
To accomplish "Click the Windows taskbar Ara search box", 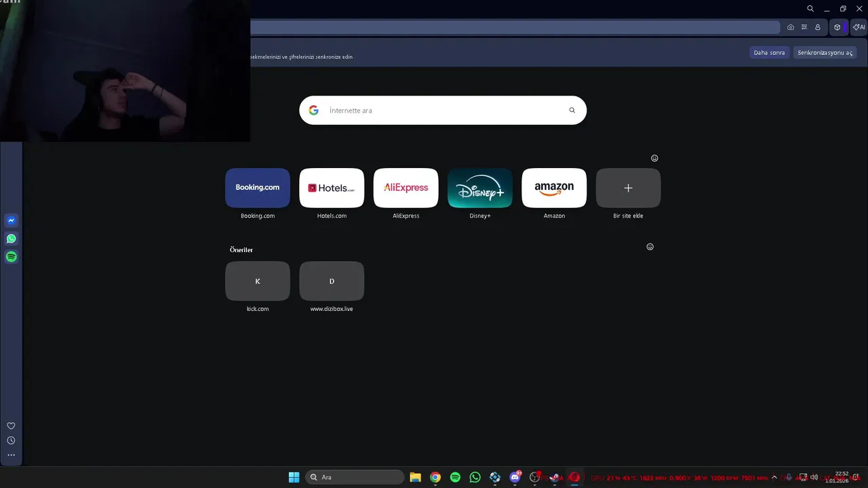I will click(355, 477).
